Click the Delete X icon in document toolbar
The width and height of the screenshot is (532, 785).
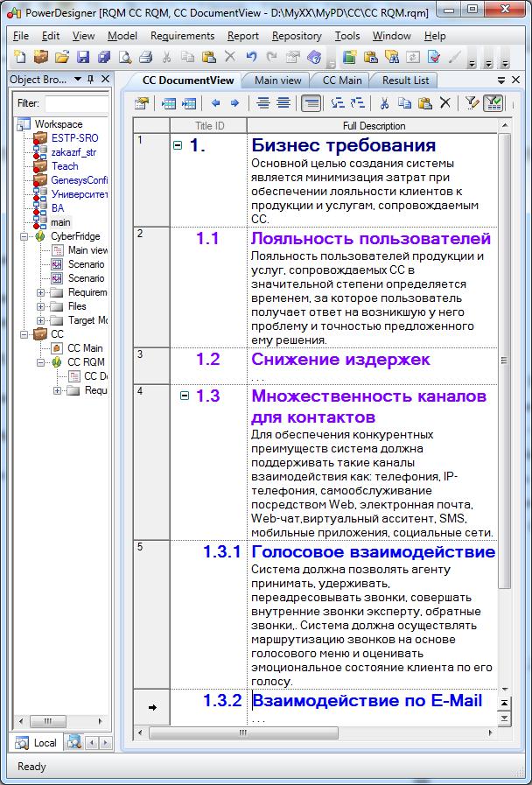[x=444, y=103]
